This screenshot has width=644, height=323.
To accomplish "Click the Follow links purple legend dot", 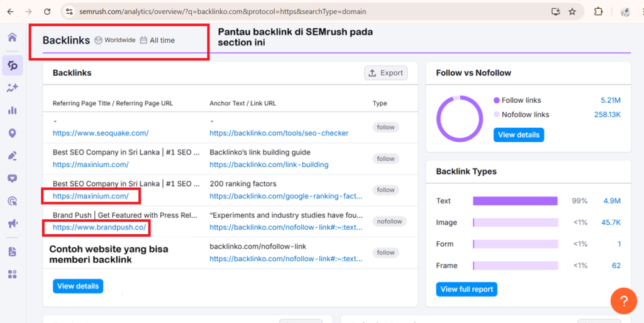I will (497, 100).
